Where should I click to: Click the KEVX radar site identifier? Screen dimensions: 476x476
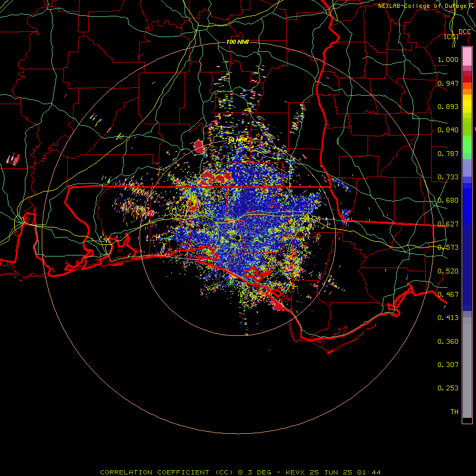pyautogui.click(x=295, y=472)
